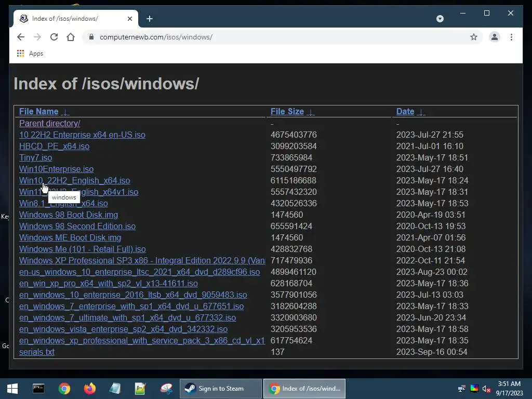
Task: Click file size 4675403776
Action: tap(294, 135)
